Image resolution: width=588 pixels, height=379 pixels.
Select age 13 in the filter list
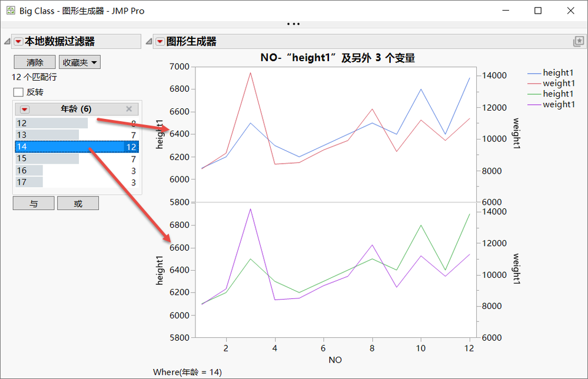click(x=77, y=135)
